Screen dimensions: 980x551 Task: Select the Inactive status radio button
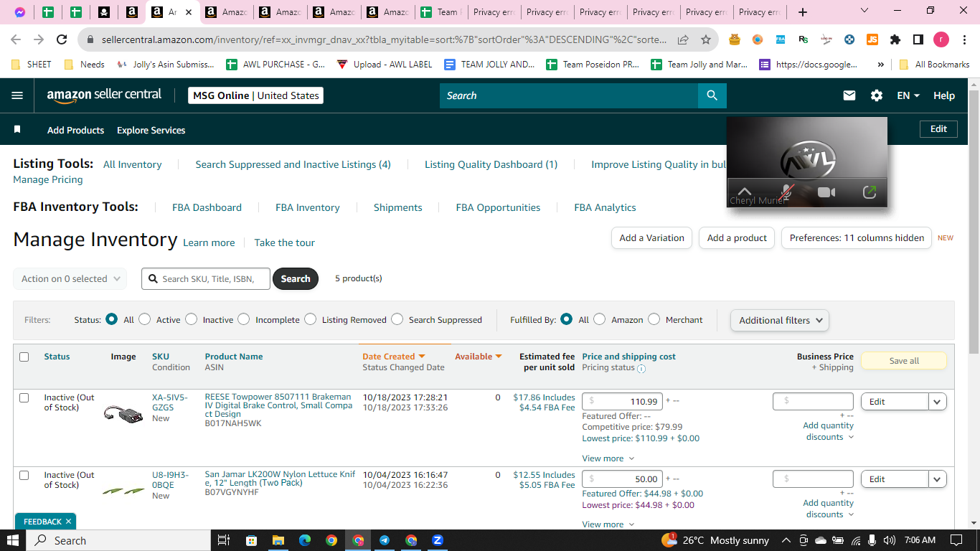tap(191, 319)
